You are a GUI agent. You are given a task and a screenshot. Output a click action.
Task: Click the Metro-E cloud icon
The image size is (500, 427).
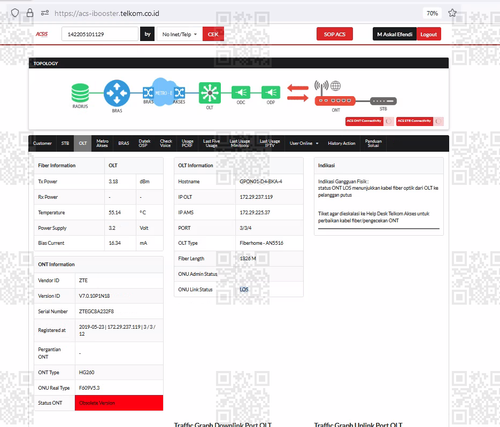pyautogui.click(x=163, y=92)
